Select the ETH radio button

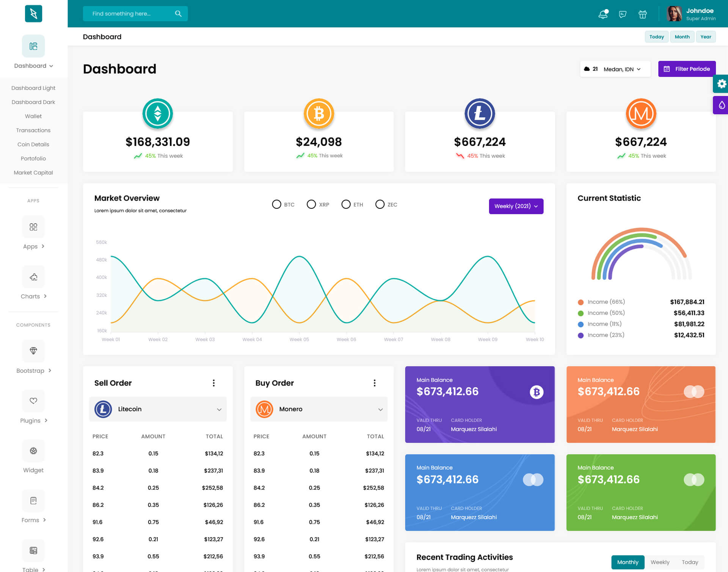[x=346, y=204]
